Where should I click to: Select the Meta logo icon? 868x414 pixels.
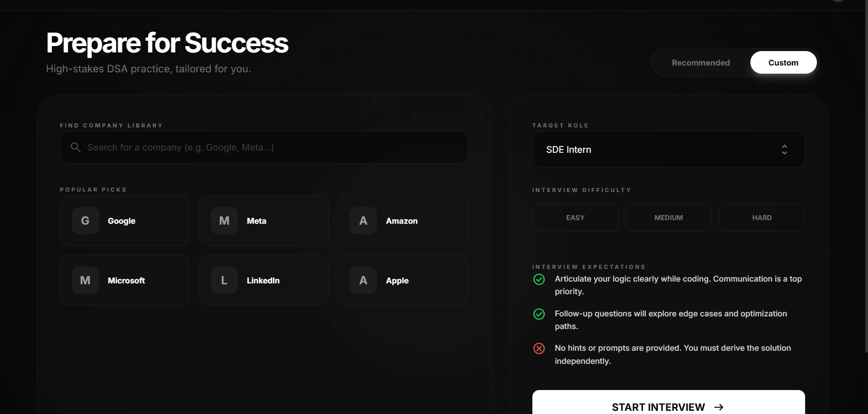224,221
